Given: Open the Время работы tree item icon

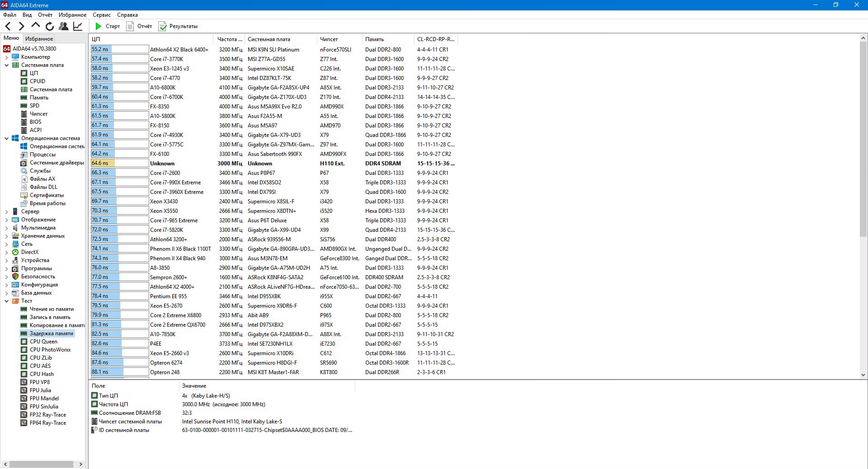Looking at the screenshot, I should (24, 203).
